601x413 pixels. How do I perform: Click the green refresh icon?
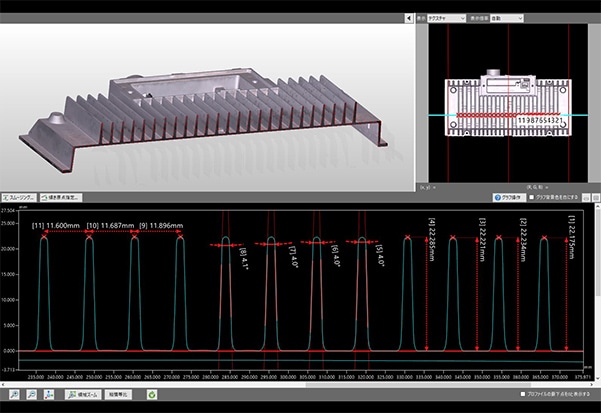(x=151, y=396)
